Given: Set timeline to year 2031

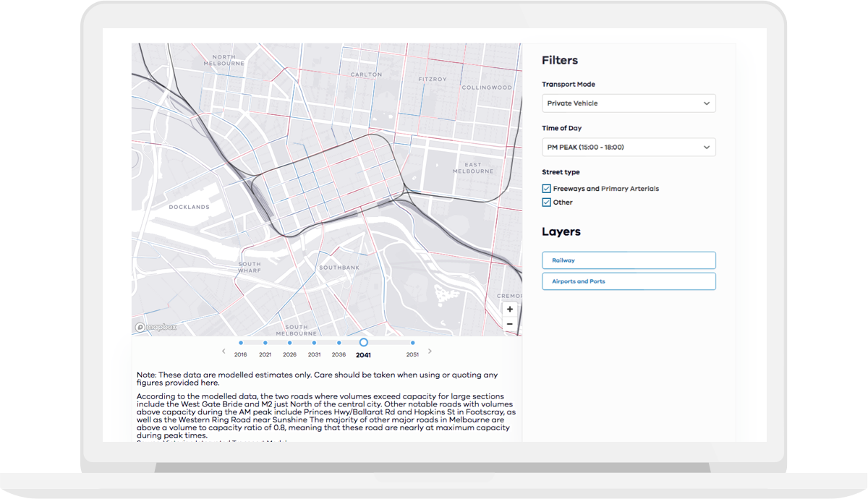Looking at the screenshot, I should (x=314, y=343).
